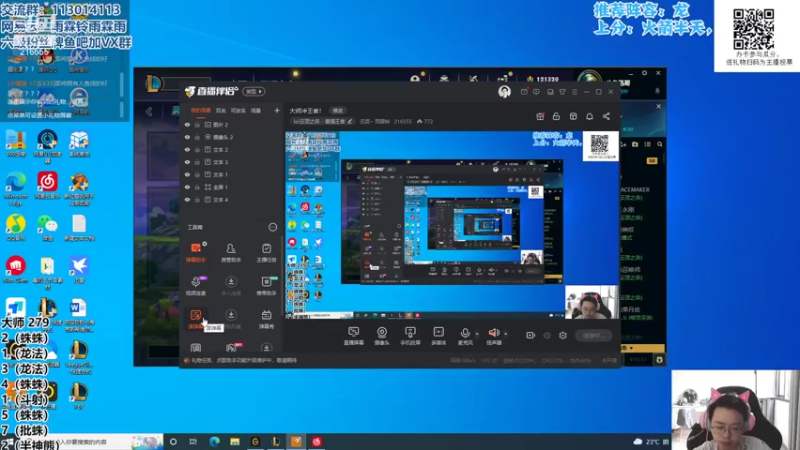The height and width of the screenshot is (450, 800).
Task: Switch to the third scene tab
Action: click(x=238, y=110)
